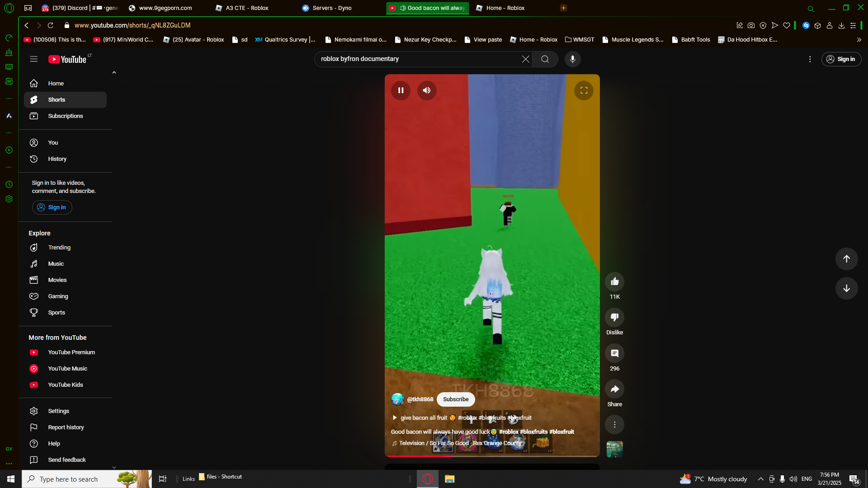The width and height of the screenshot is (868, 488).
Task: Clear the search box with X
Action: (x=525, y=59)
